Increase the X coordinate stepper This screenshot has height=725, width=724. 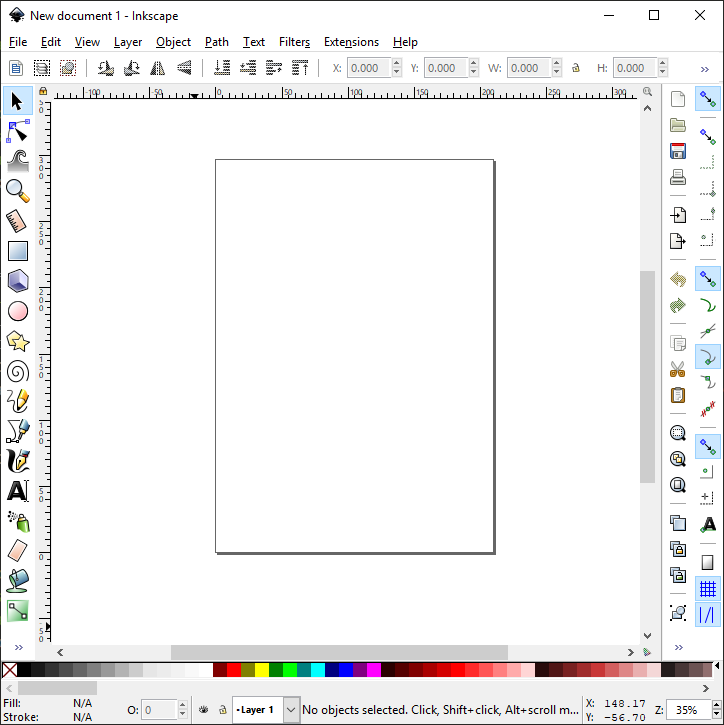[x=397, y=63]
